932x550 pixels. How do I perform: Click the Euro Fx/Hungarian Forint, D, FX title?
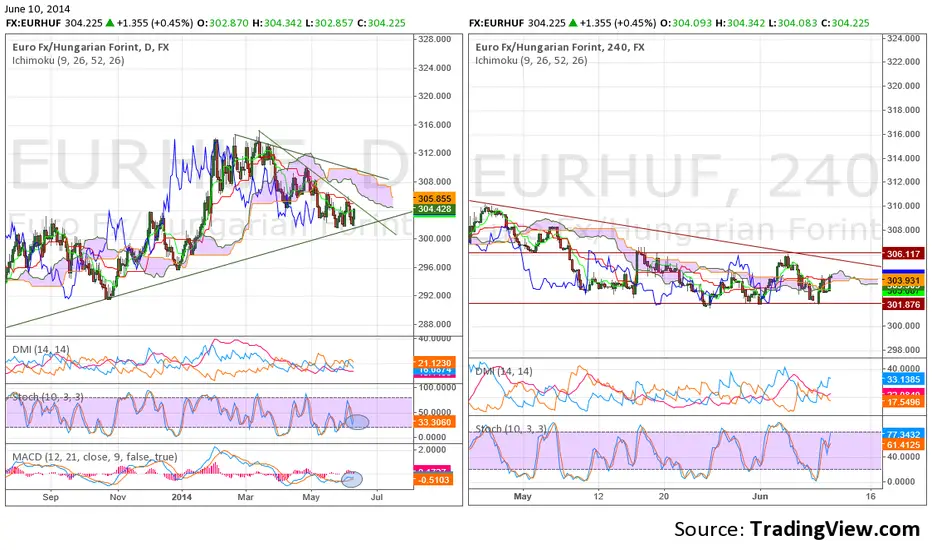point(90,47)
